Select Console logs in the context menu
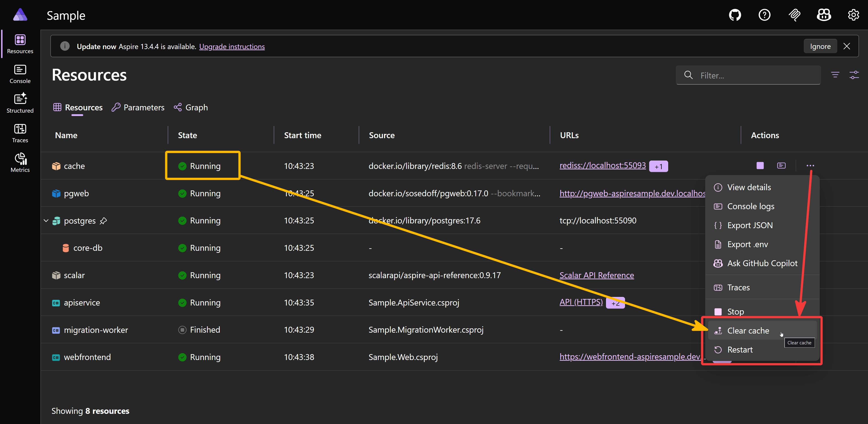Screen dimensions: 868x424 [762, 206]
